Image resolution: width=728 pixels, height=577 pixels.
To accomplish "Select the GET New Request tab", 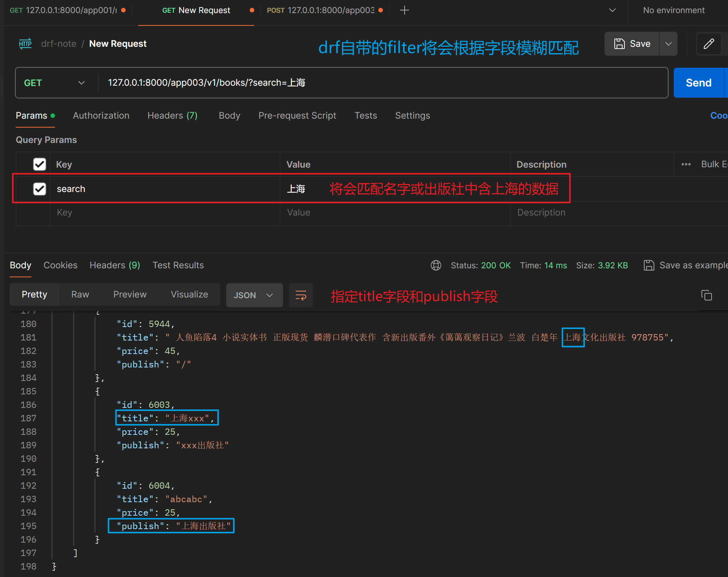I will (196, 10).
